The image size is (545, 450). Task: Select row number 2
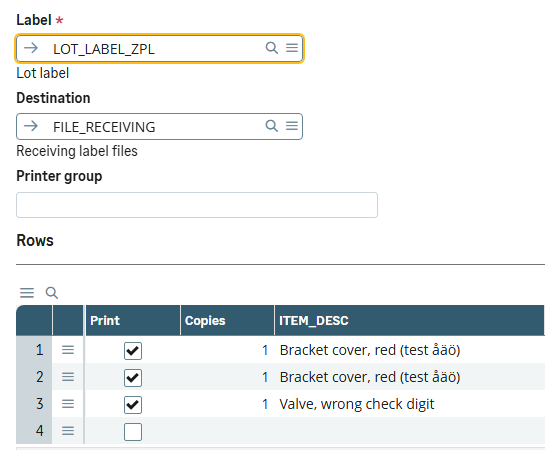click(x=34, y=377)
